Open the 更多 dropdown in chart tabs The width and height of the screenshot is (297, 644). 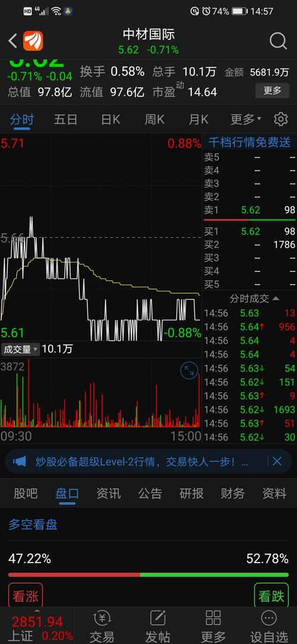click(246, 120)
